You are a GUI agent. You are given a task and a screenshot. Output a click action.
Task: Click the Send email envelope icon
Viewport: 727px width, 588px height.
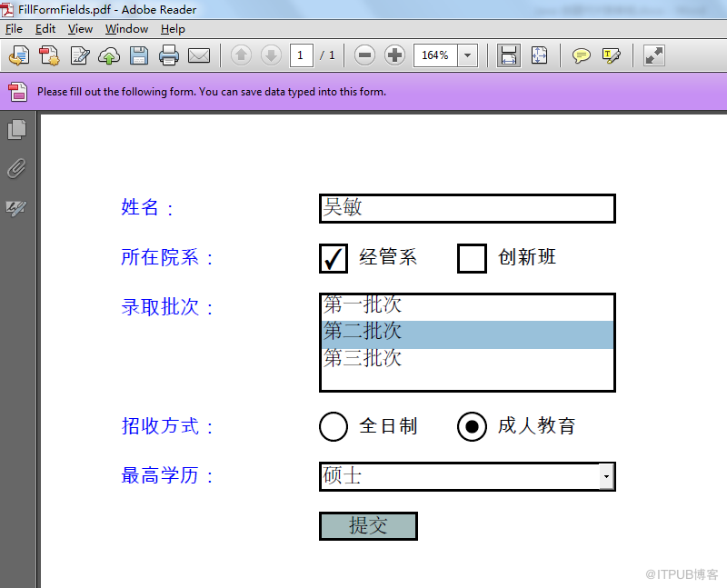tap(199, 55)
